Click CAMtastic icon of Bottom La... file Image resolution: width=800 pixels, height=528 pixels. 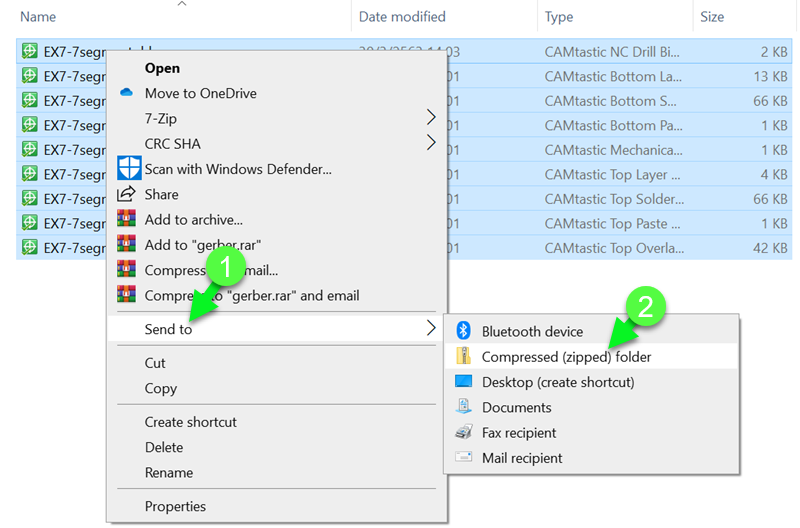click(x=30, y=76)
